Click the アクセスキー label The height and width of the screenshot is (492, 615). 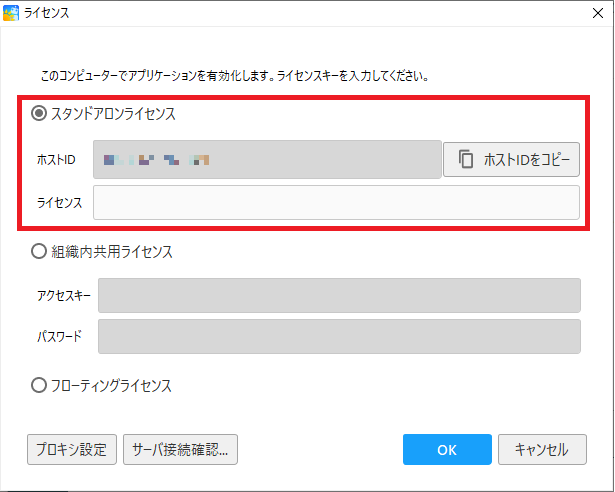(x=64, y=295)
